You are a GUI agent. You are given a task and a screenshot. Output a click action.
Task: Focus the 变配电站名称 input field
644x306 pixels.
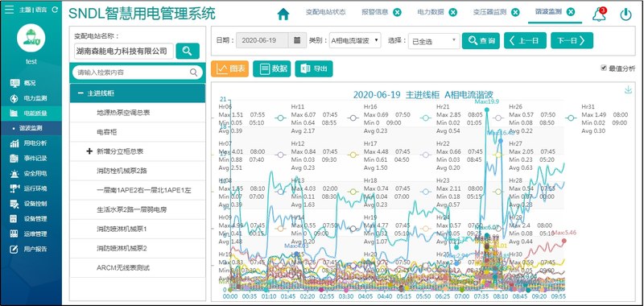click(x=124, y=52)
